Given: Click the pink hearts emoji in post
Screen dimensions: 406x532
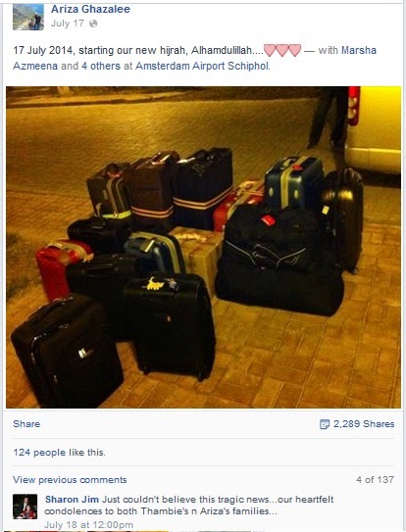Looking at the screenshot, I should [x=282, y=51].
